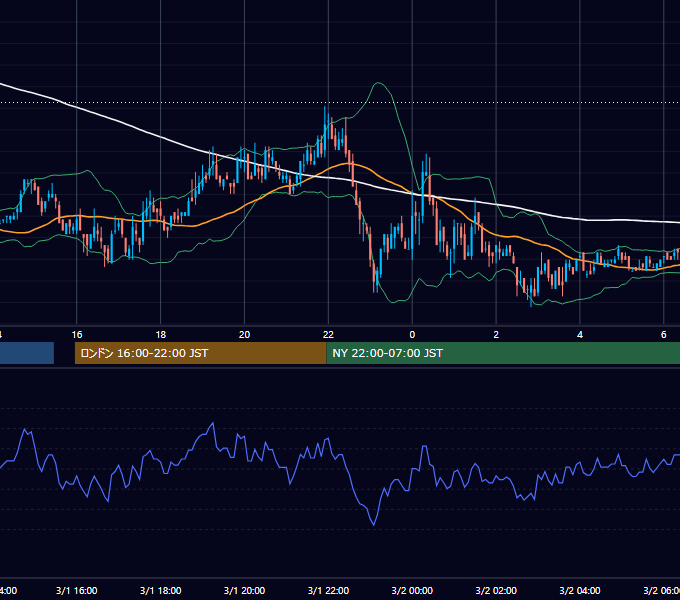This screenshot has width=680, height=600.
Task: Click the 3/1 16:00 date label
Action: pyautogui.click(x=77, y=590)
